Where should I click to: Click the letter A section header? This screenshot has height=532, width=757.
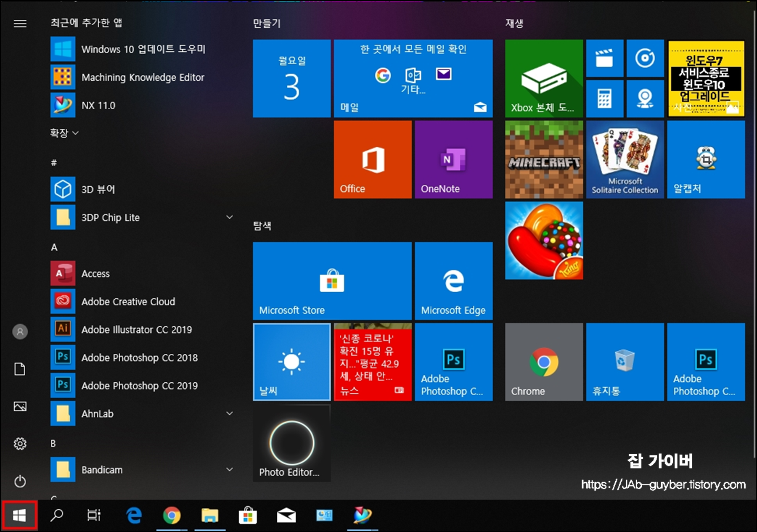54,247
